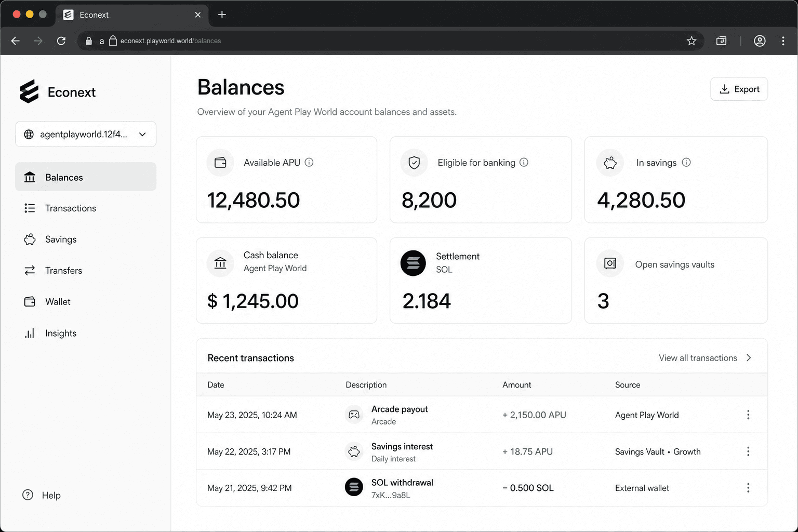798x532 pixels.
Task: Click the + 2,150.00 APU amount
Action: (534, 415)
